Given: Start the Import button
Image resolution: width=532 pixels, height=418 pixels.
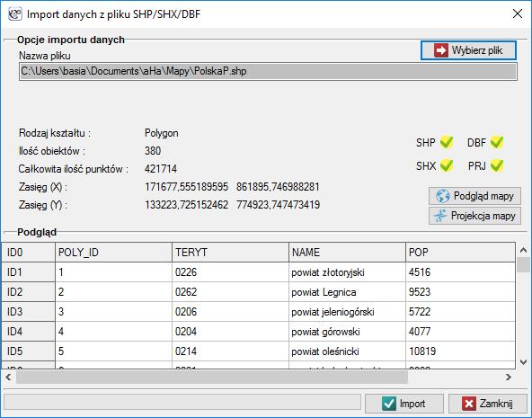Looking at the screenshot, I should click(404, 404).
